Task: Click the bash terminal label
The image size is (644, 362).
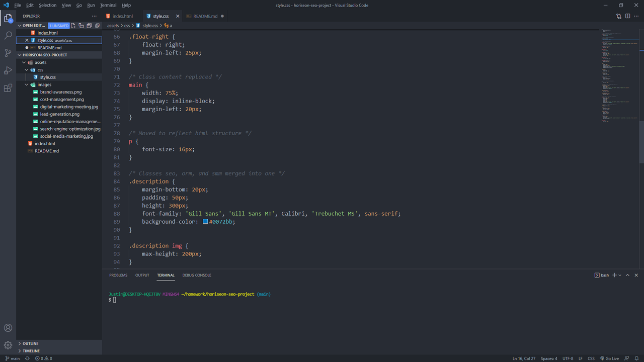Action: click(602, 275)
